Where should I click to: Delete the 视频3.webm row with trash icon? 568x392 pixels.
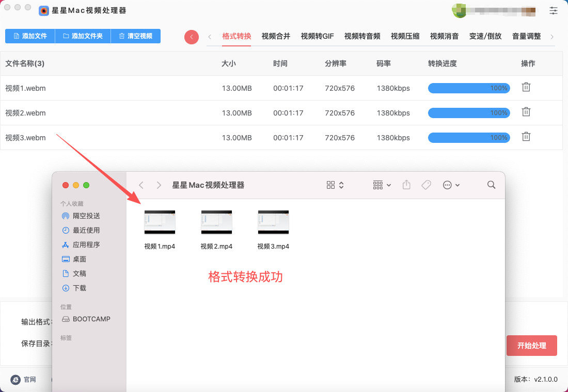click(x=526, y=137)
